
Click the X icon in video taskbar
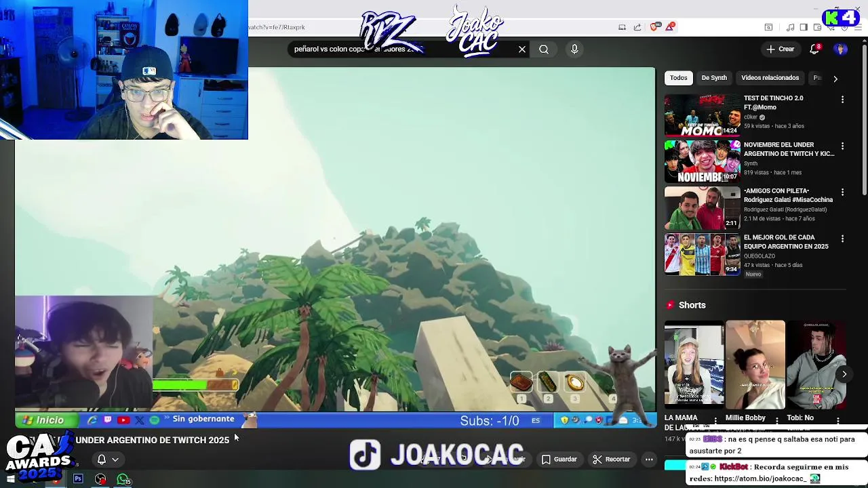click(140, 420)
